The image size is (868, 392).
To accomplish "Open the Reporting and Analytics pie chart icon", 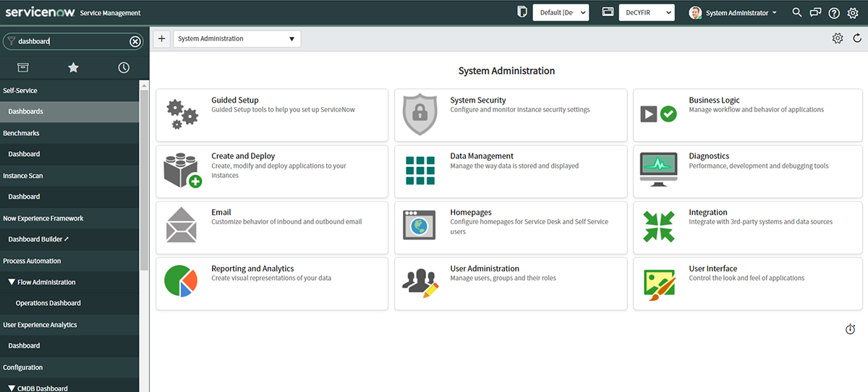I will [181, 281].
